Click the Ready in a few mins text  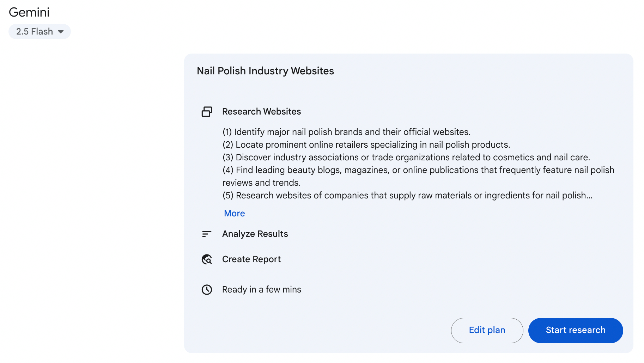pos(262,290)
